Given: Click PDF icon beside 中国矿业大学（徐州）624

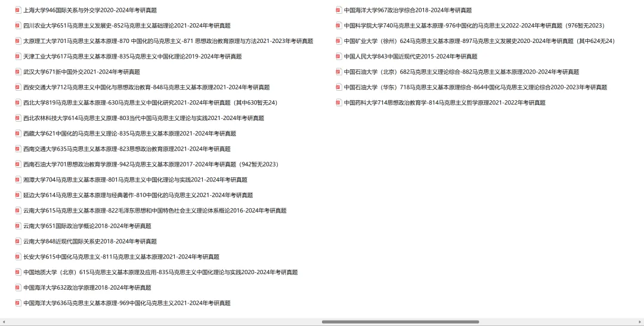Looking at the screenshot, I should tap(339, 41).
